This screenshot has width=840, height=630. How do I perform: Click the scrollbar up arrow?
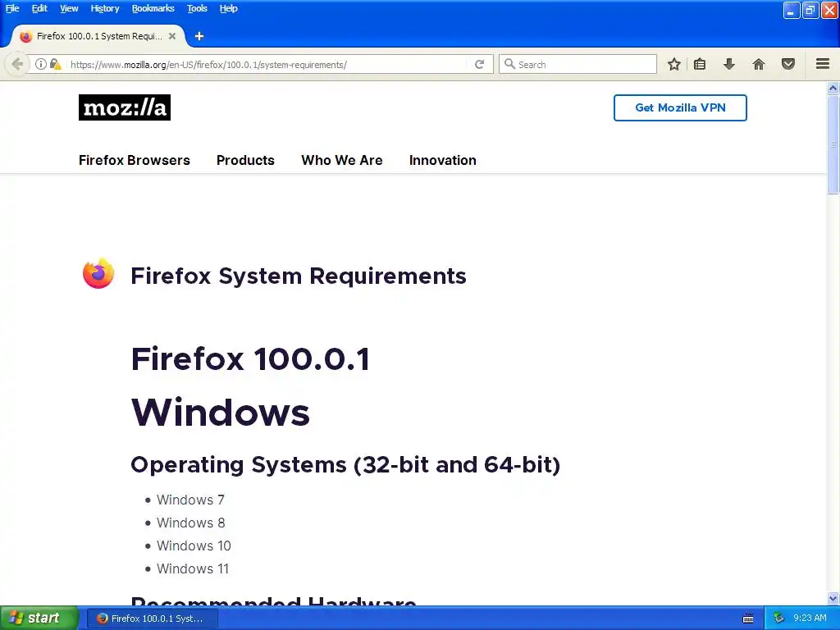coord(833,88)
